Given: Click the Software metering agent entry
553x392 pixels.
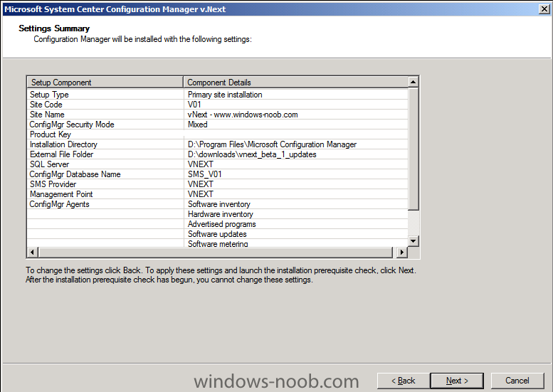Looking at the screenshot, I should pos(218,243).
